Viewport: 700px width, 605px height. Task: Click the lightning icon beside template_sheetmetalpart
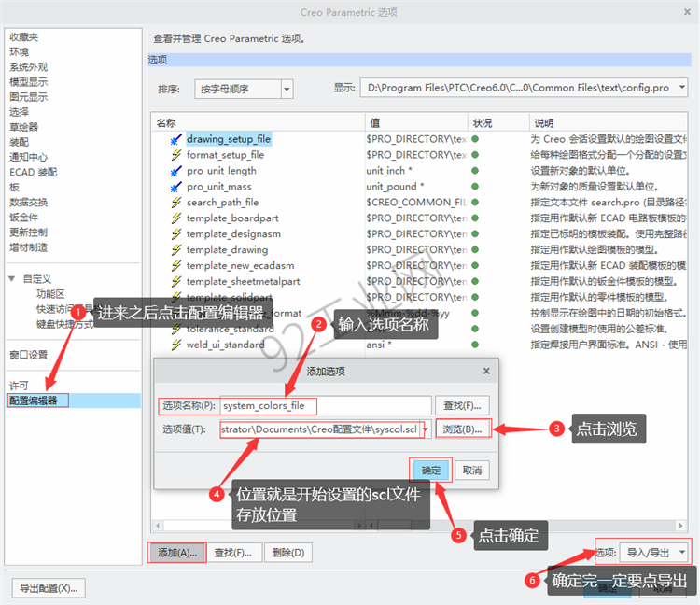[175, 282]
